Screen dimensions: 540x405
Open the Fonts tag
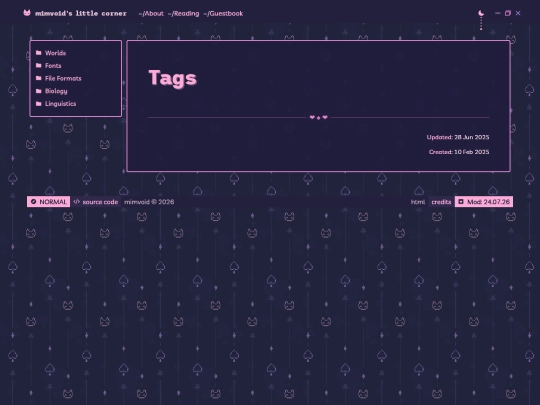pos(53,66)
